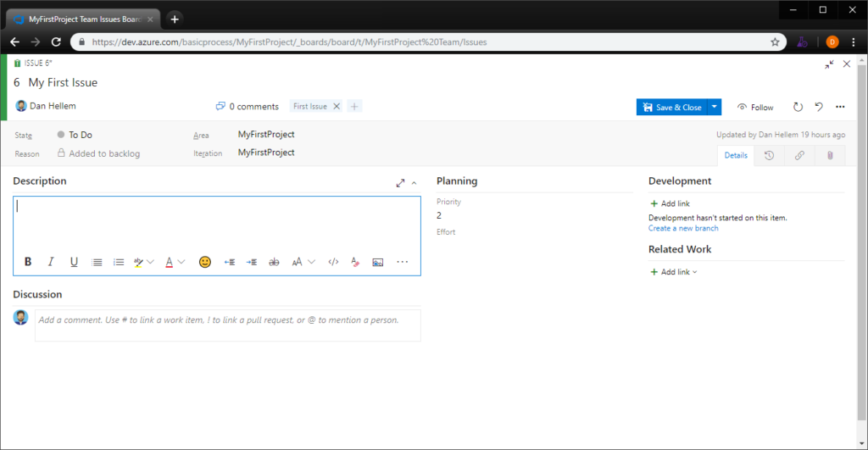Viewport: 868px width, 450px height.
Task: Toggle underline formatting in Description editor
Action: click(x=74, y=262)
